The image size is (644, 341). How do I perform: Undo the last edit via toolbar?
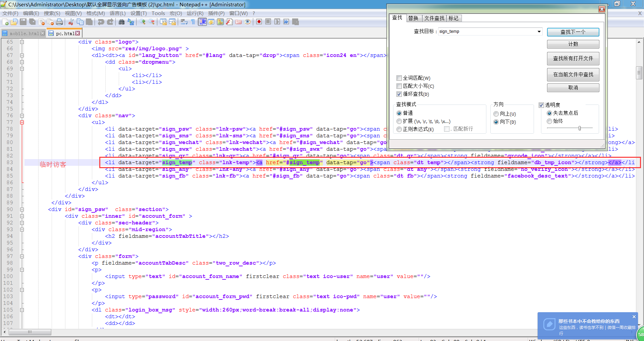tap(101, 22)
